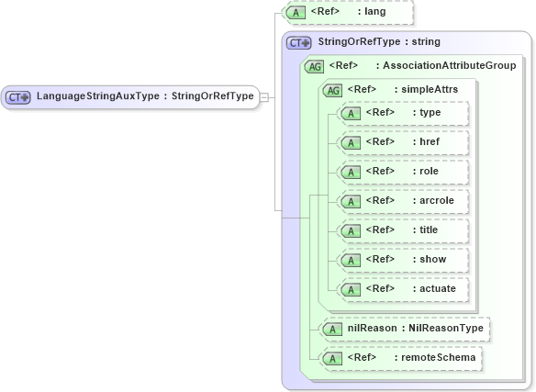Click the A icon beside role
This screenshot has width=536, height=392.
point(351,173)
